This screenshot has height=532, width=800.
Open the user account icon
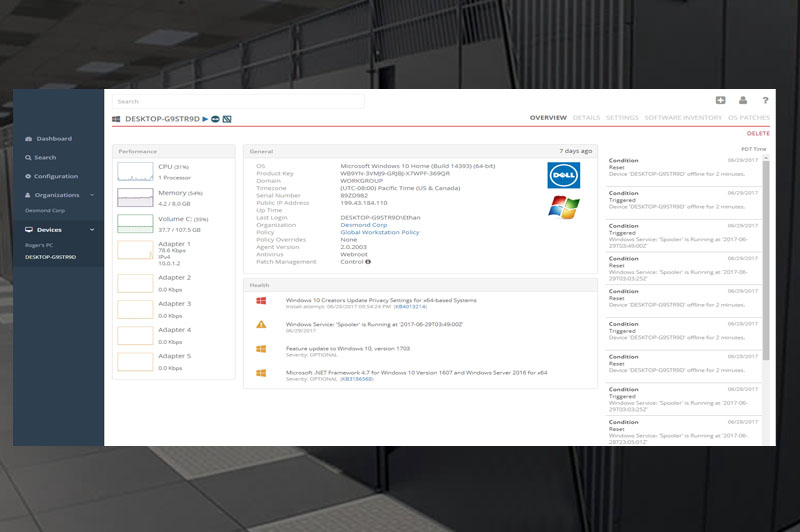(x=743, y=100)
